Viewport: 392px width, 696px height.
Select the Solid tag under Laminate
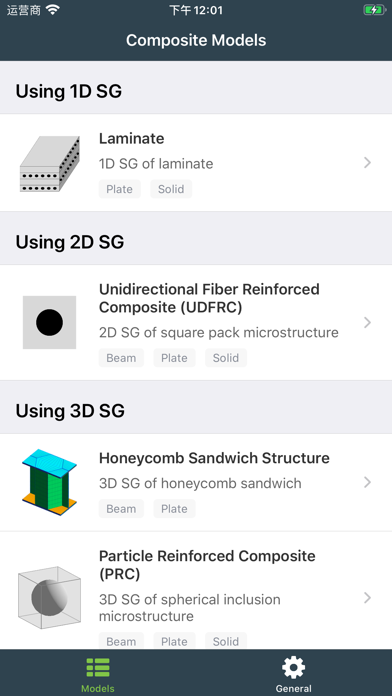click(x=171, y=189)
